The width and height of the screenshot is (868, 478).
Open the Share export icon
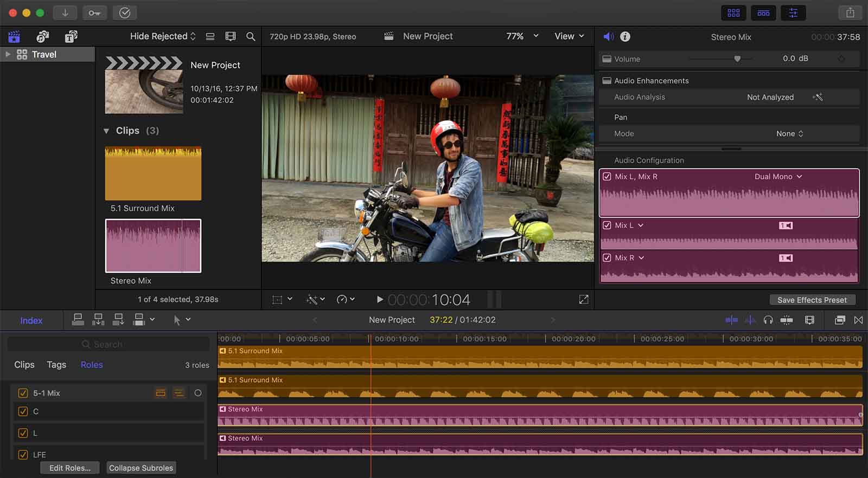[850, 13]
